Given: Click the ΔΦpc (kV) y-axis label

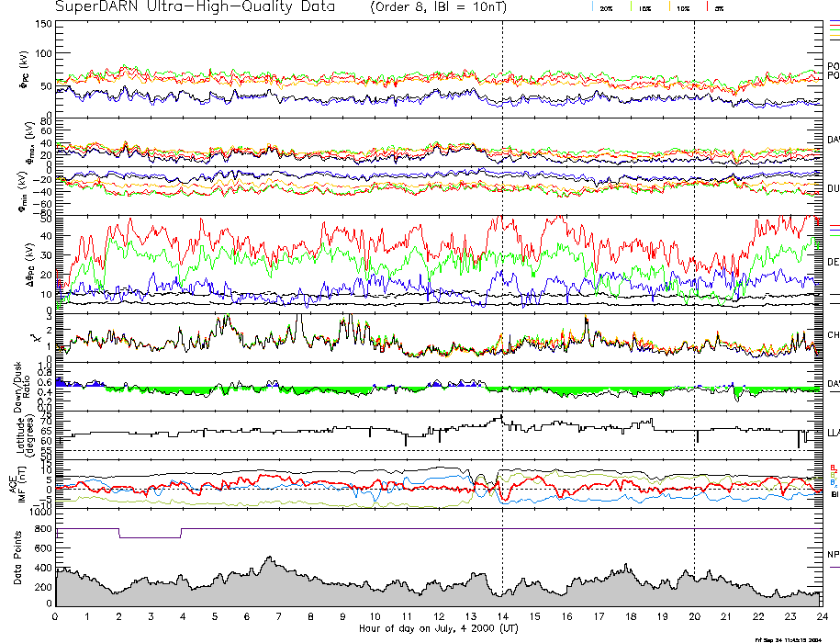Looking at the screenshot, I should (x=30, y=264).
